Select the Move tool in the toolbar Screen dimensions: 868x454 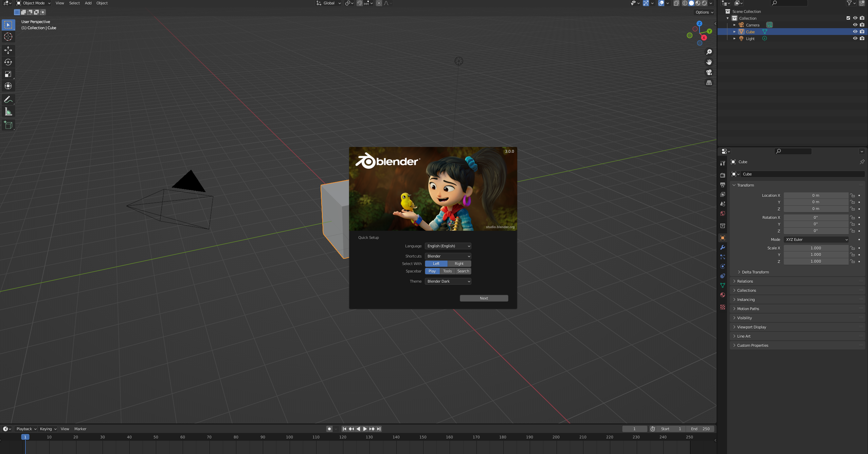point(8,50)
